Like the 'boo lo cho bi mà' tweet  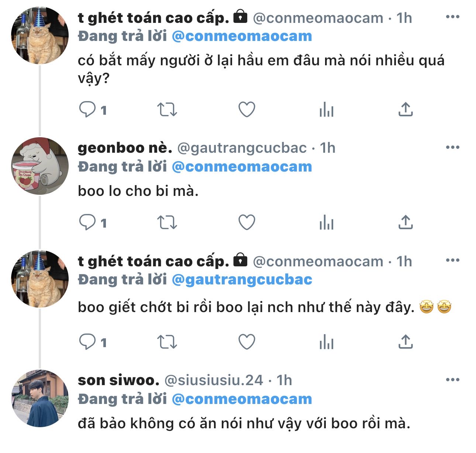tap(247, 222)
